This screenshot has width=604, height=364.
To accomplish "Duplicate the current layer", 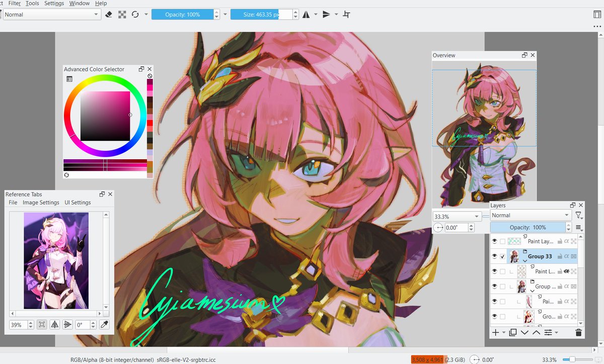I will tap(513, 332).
